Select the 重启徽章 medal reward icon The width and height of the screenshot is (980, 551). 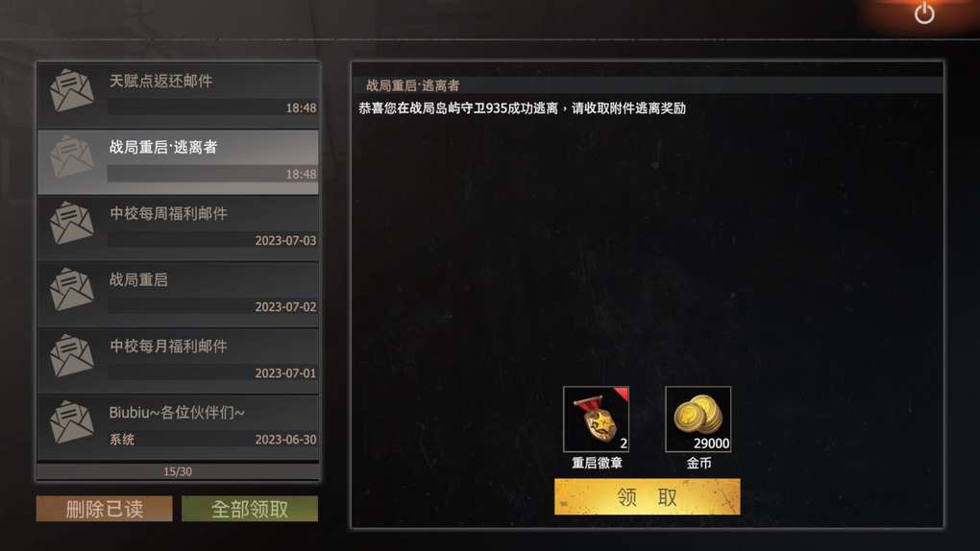coord(597,419)
